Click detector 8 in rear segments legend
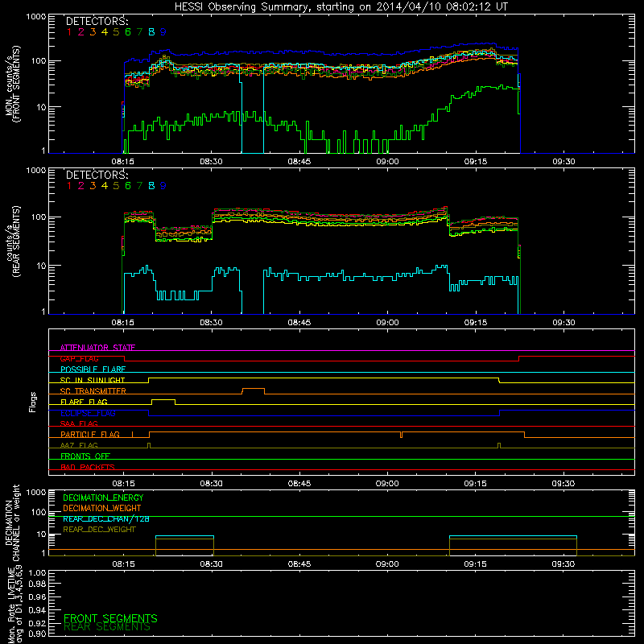The image size is (644, 644). click(x=151, y=186)
